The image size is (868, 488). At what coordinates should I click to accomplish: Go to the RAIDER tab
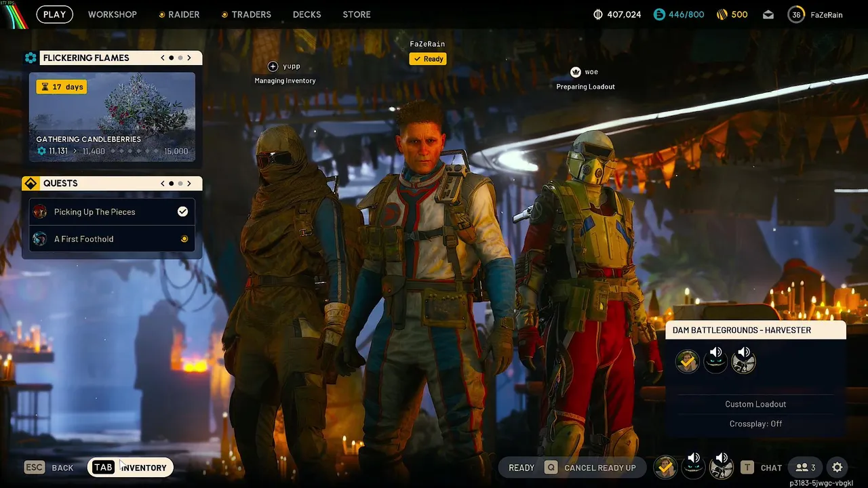point(179,14)
